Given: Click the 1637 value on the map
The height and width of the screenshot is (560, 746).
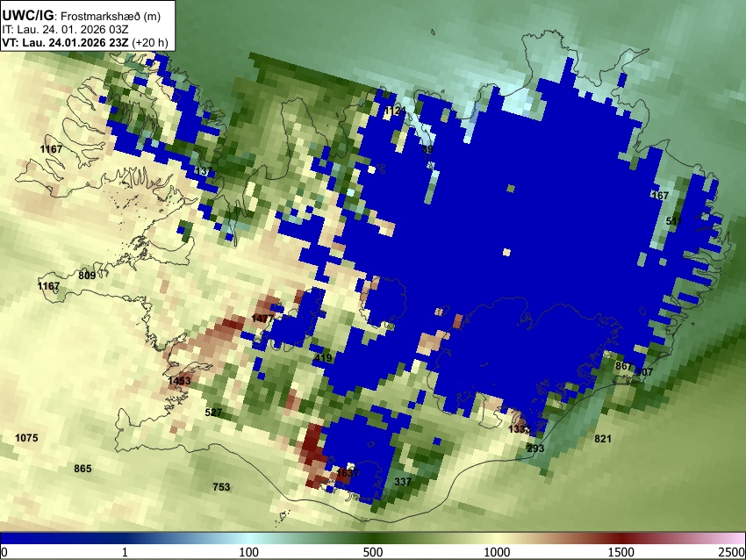Looking at the screenshot, I should pyautogui.click(x=348, y=473).
